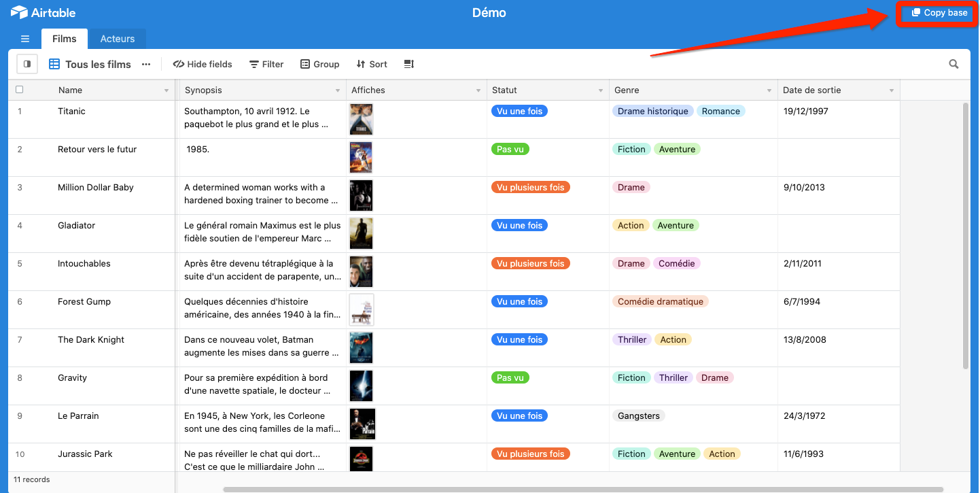Screen dimensions: 980x493
Task: Click Gravity's Pas vu status tag
Action: (x=510, y=377)
